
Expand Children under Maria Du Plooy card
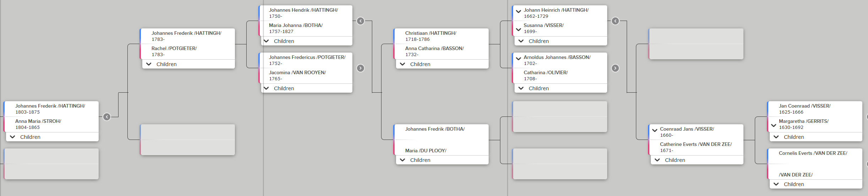tap(442, 160)
